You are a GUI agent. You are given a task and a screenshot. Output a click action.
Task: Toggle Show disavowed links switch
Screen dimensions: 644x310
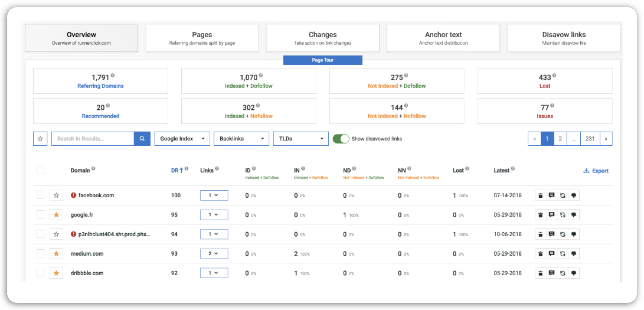click(341, 139)
